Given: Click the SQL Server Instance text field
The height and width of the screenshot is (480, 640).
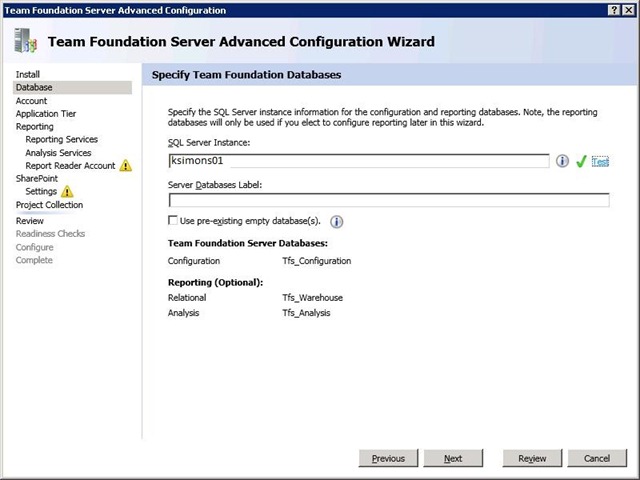Looking at the screenshot, I should 359,161.
